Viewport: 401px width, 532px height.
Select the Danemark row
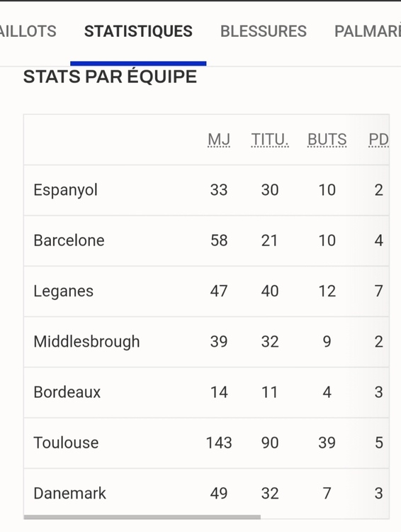(206, 493)
